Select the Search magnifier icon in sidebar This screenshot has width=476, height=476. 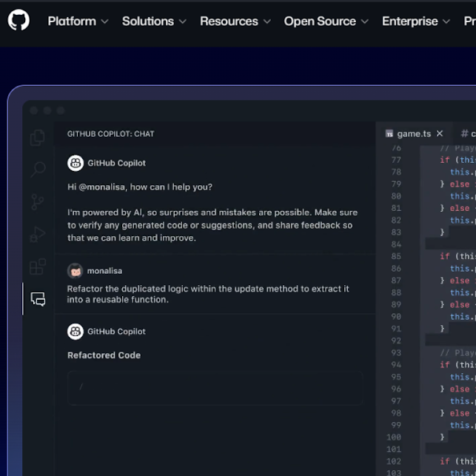38,170
